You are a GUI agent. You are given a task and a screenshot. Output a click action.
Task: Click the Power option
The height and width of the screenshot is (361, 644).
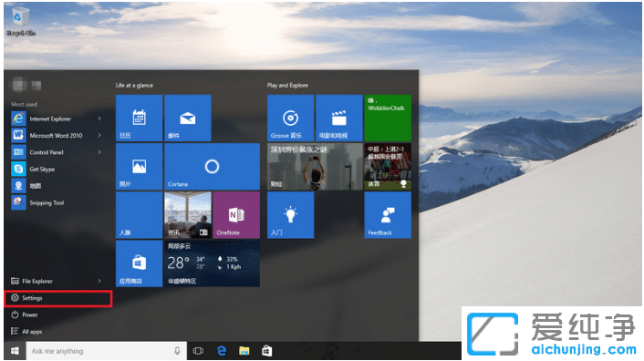pyautogui.click(x=57, y=315)
